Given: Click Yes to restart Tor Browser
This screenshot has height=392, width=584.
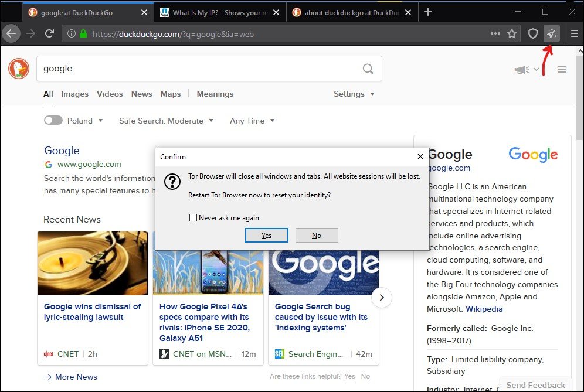Looking at the screenshot, I should point(266,236).
